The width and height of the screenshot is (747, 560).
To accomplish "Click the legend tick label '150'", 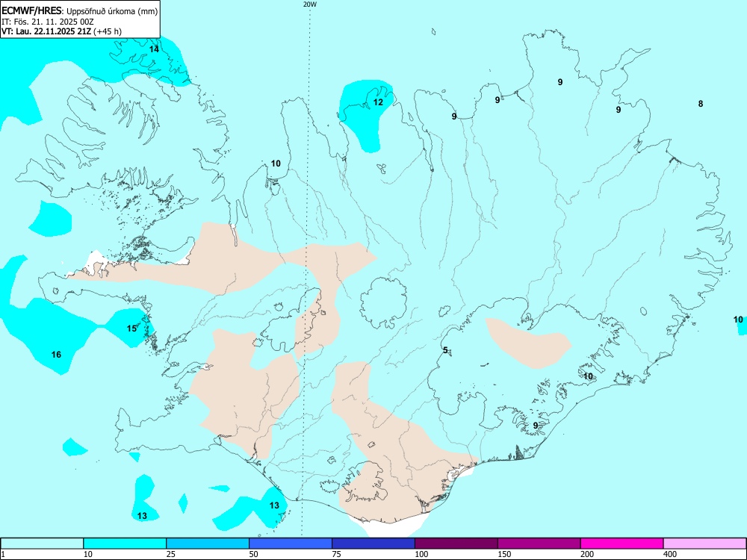I will point(504,554).
